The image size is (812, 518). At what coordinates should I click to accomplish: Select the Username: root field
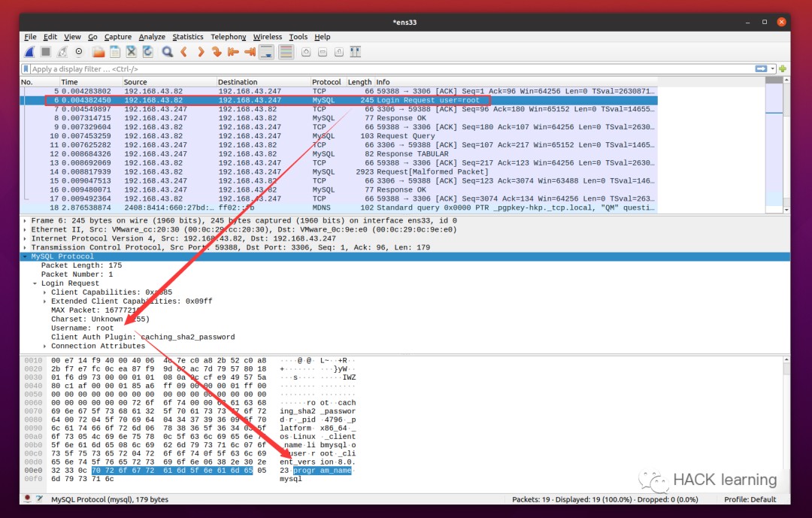pos(83,328)
